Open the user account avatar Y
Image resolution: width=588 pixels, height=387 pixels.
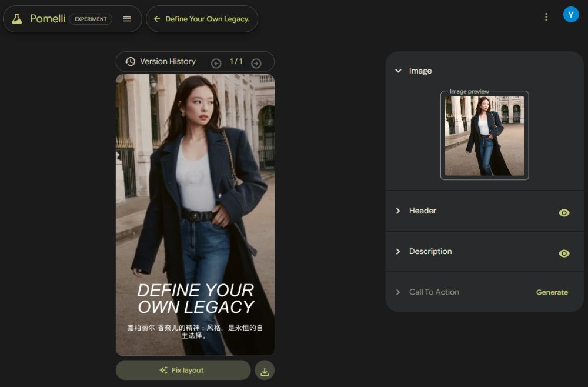coord(570,15)
